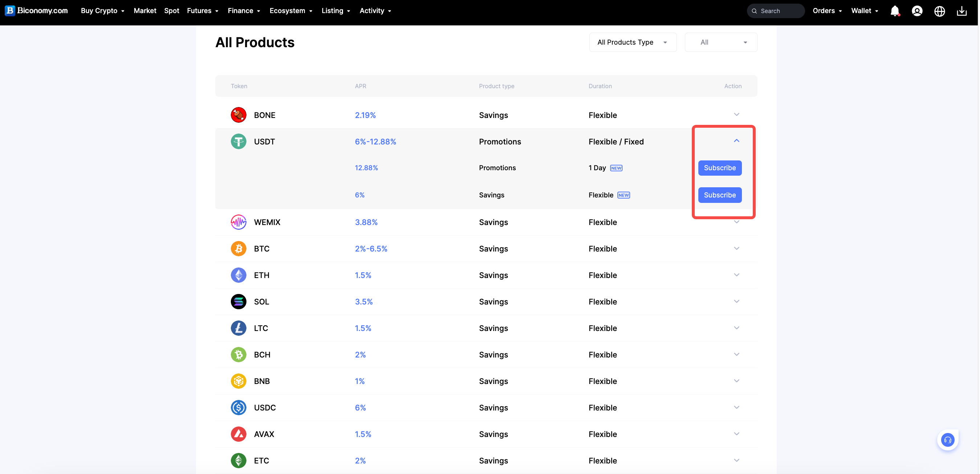The height and width of the screenshot is (474, 980).
Task: Click the WEMIX token icon
Action: coord(238,222)
